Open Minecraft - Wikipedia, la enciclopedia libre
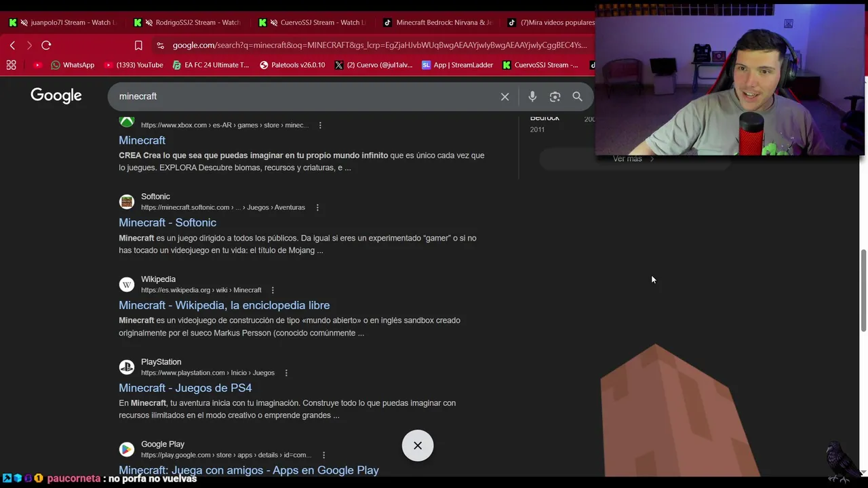Image resolution: width=868 pixels, height=488 pixels. pos(224,305)
